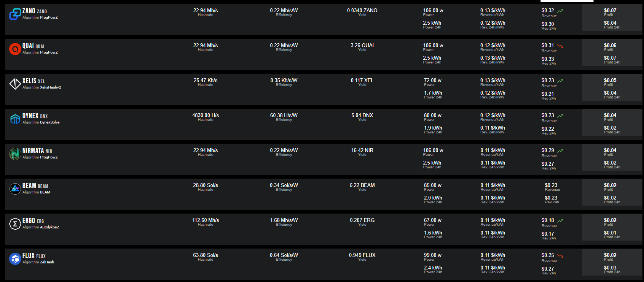Click the green up-trend arrow beside ZANO revenue

(560, 11)
